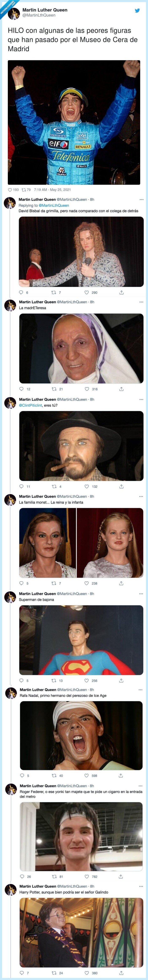Like the Roger Federer tweet
The image size is (148, 980).
(87, 877)
